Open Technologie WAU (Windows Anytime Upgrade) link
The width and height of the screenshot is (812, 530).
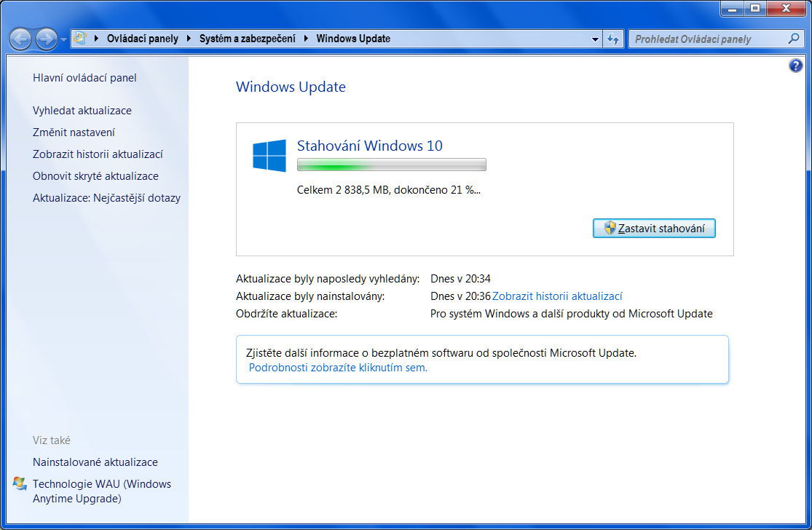click(x=101, y=491)
